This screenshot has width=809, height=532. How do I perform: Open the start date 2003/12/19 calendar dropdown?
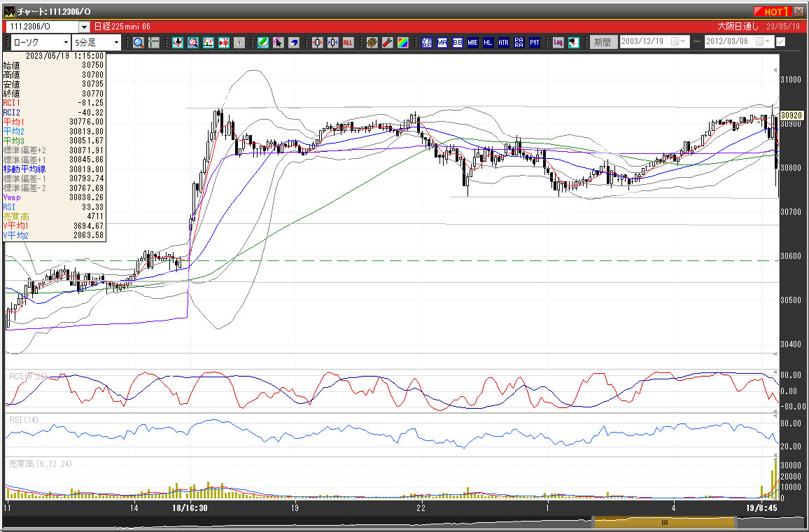678,42
